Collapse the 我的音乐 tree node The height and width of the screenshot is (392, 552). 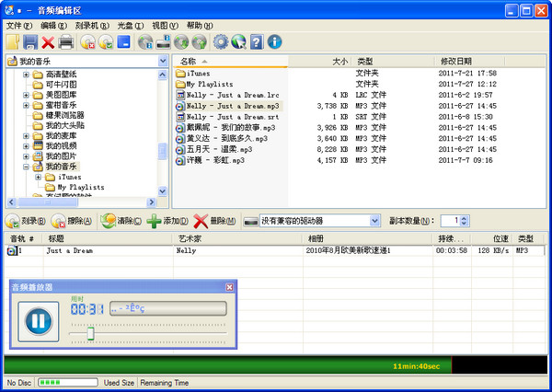(27, 167)
